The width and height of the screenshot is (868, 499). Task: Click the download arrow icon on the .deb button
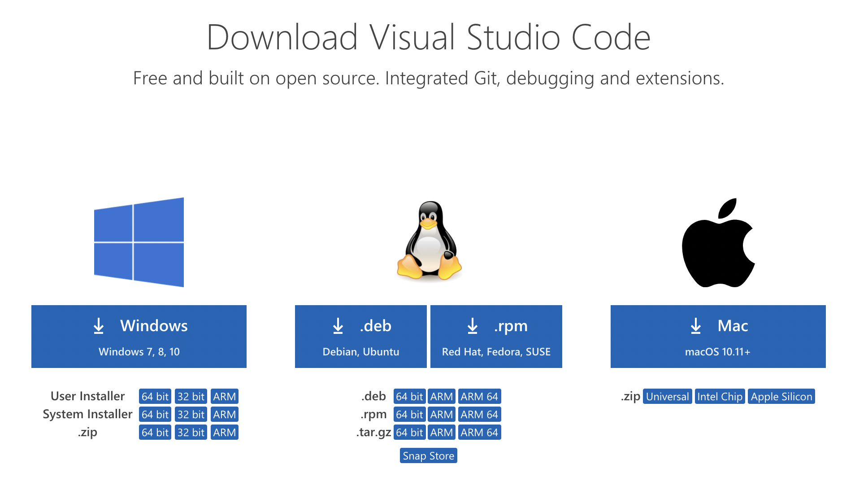pyautogui.click(x=338, y=326)
